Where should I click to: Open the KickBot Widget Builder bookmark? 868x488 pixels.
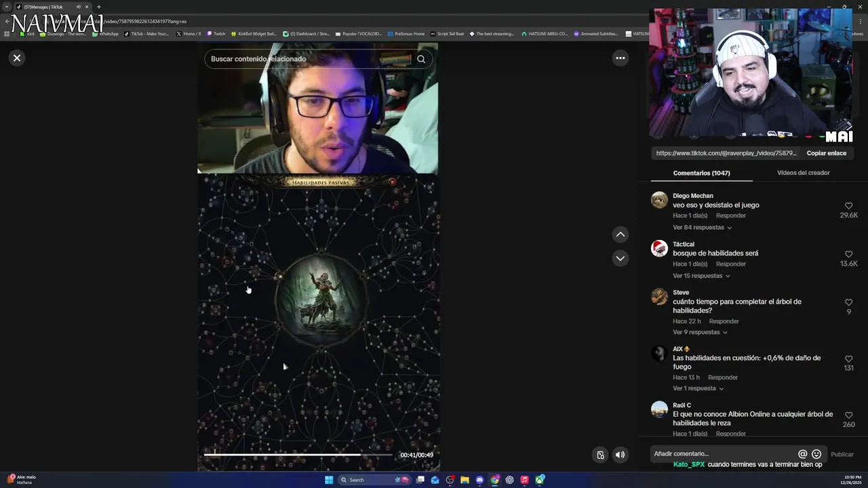[x=254, y=34]
